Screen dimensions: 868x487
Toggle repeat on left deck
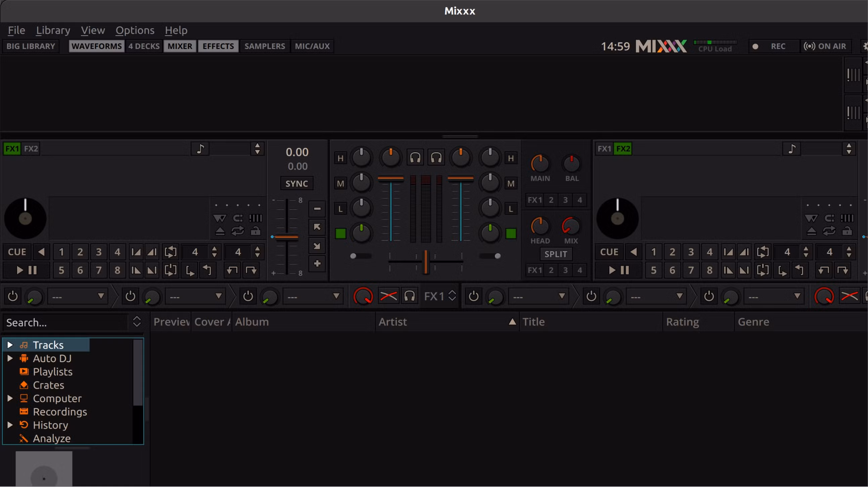pyautogui.click(x=237, y=231)
